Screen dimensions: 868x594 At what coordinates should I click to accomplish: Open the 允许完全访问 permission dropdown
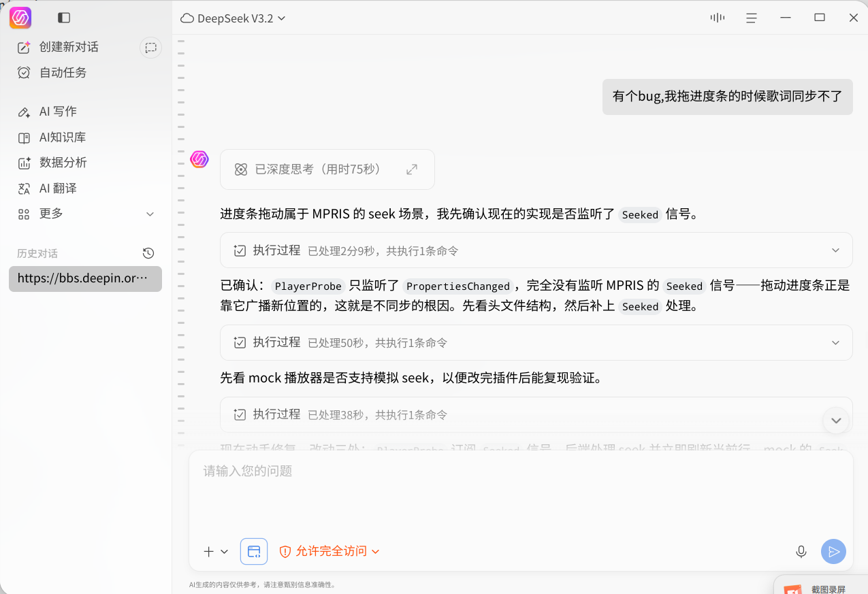coord(329,551)
